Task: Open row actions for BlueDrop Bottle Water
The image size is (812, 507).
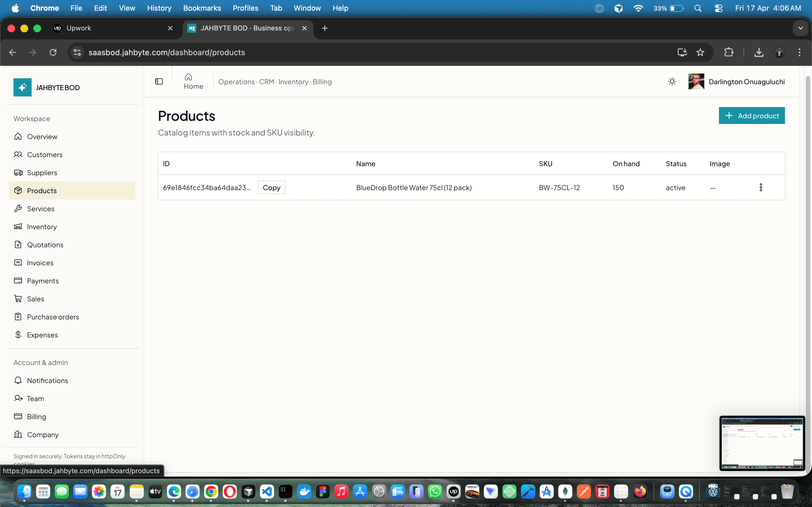Action: click(761, 187)
